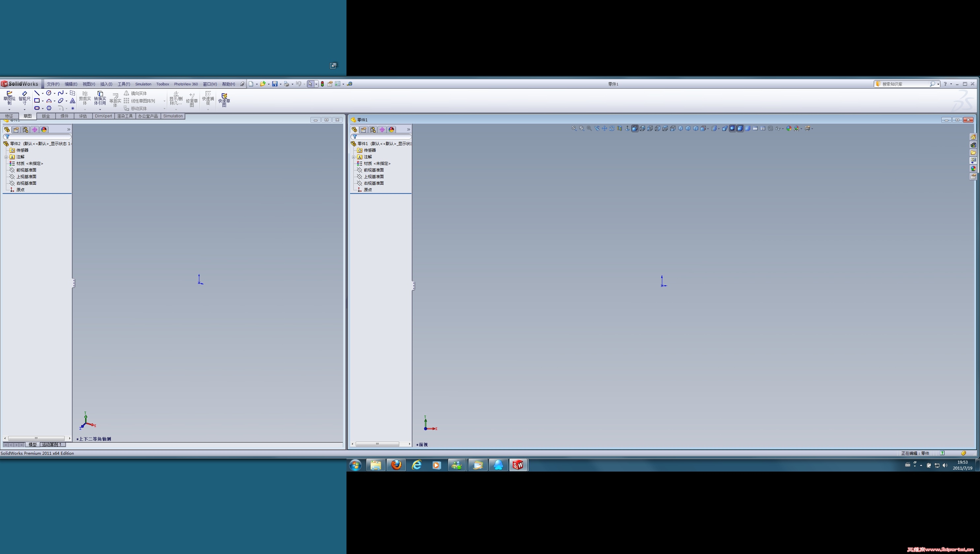Switch to the 钣金 tab
This screenshot has width=980, height=554.
click(46, 116)
